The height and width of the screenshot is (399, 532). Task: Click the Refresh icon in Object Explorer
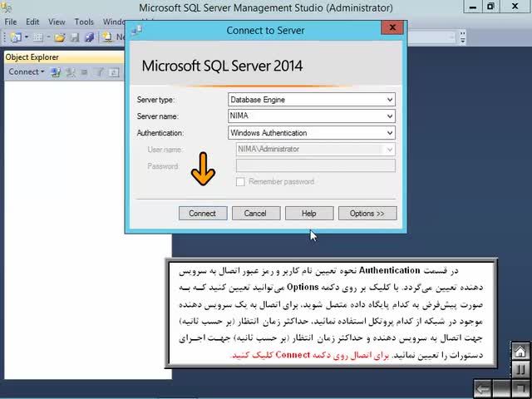point(115,72)
